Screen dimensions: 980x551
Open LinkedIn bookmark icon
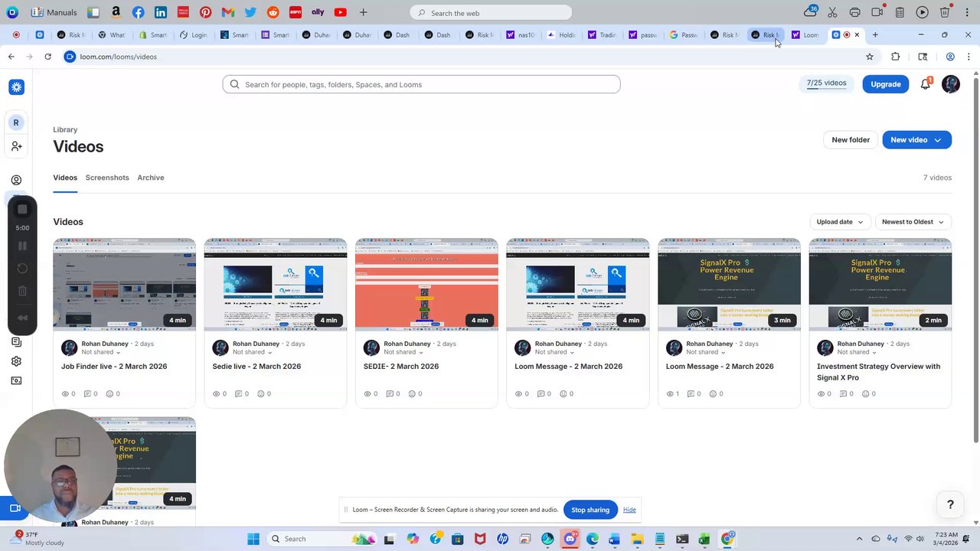pos(160,12)
